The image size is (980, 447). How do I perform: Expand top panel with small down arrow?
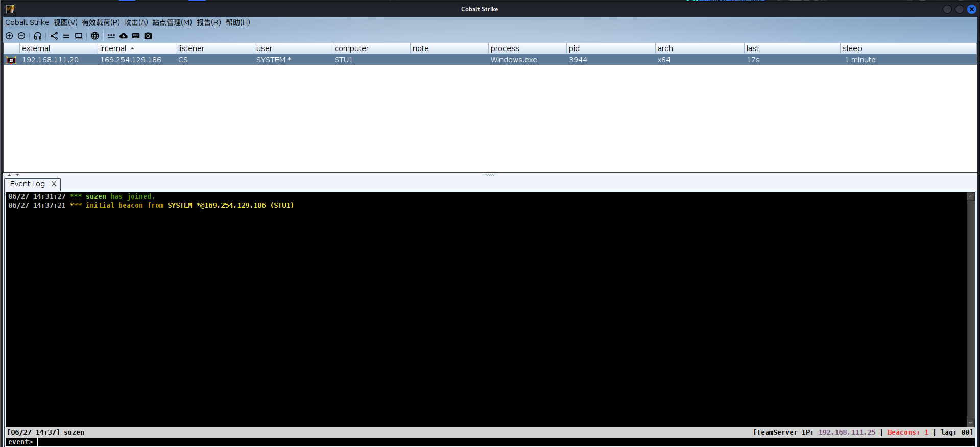tap(17, 175)
